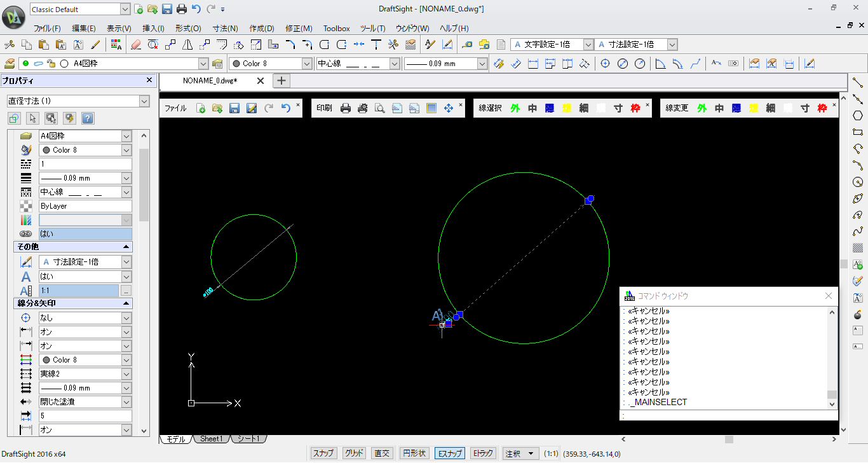Click the command window input line
Viewport: 868px width, 463px height.
click(x=729, y=415)
